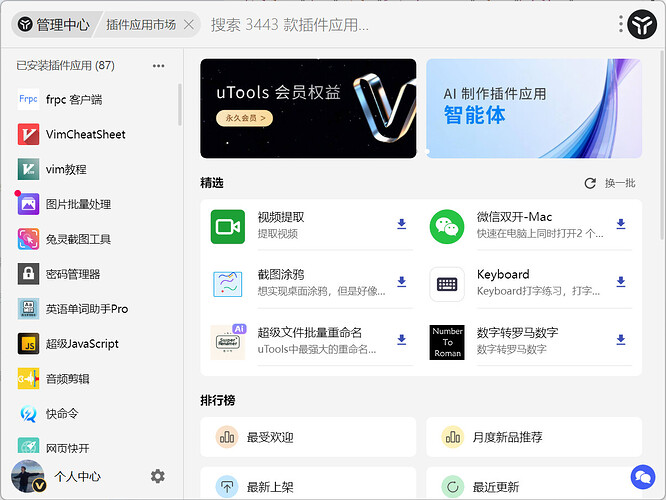Open the vertical three-dot menu
Screen dimensions: 666x500
pyautogui.click(x=621, y=24)
